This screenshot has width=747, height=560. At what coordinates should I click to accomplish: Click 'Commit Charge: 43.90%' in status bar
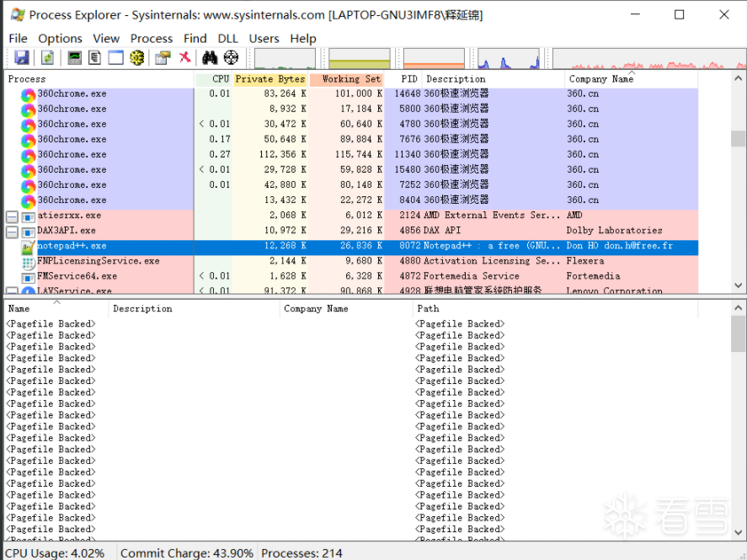187,553
